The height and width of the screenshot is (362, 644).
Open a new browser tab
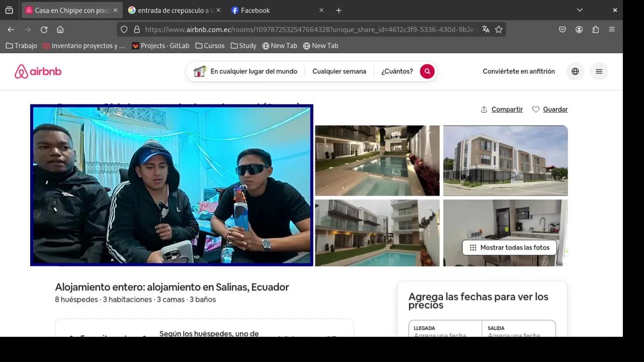click(339, 10)
